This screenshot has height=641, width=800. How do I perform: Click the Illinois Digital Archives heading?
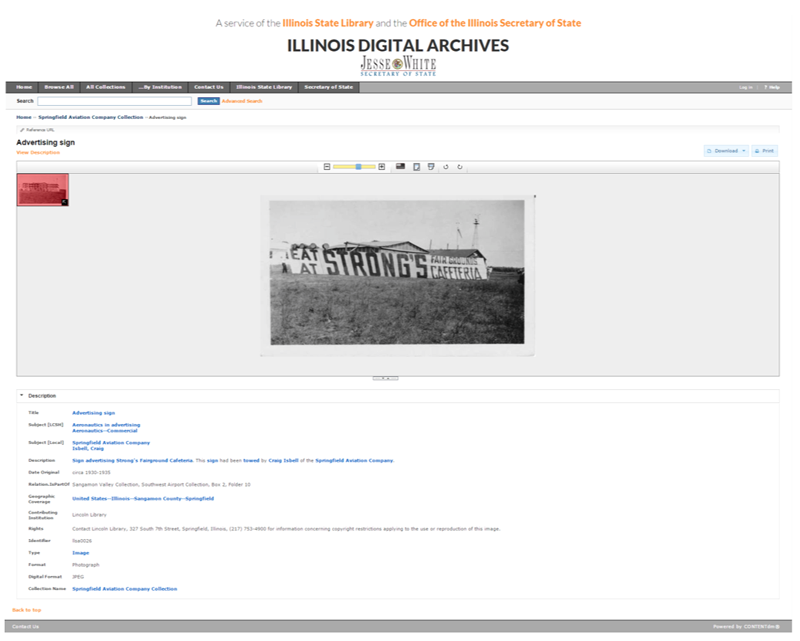[x=398, y=45]
